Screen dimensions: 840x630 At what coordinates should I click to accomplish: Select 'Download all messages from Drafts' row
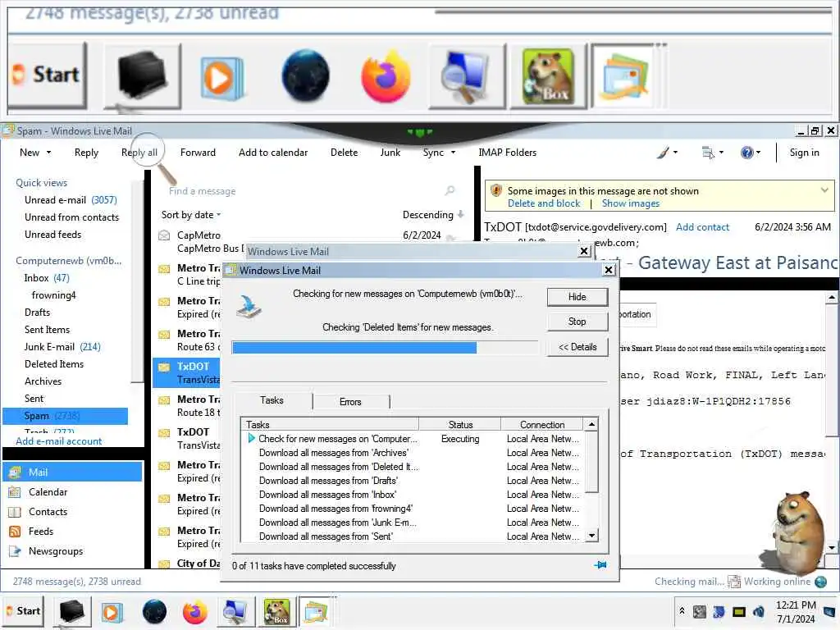tap(413, 481)
